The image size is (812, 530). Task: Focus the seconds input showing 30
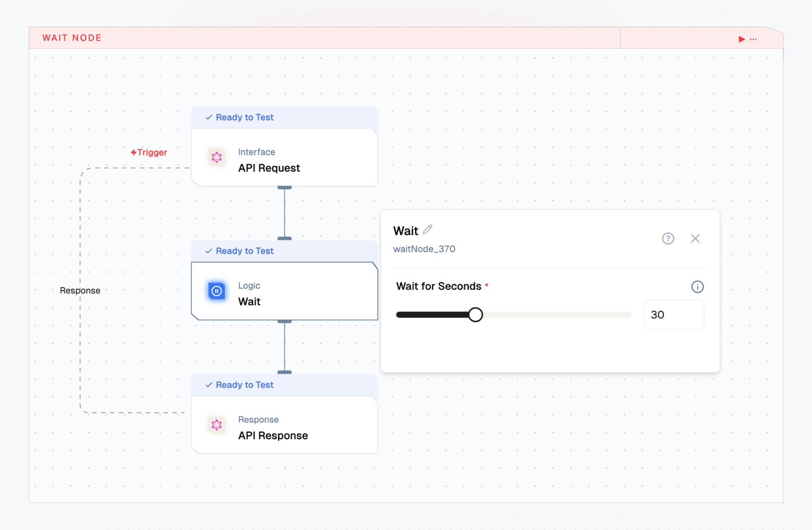point(673,315)
